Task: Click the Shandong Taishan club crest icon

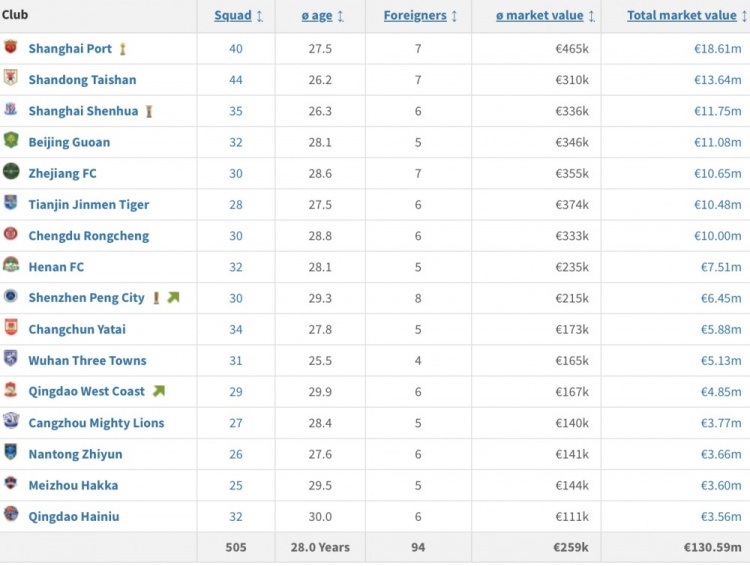Action: click(11, 78)
